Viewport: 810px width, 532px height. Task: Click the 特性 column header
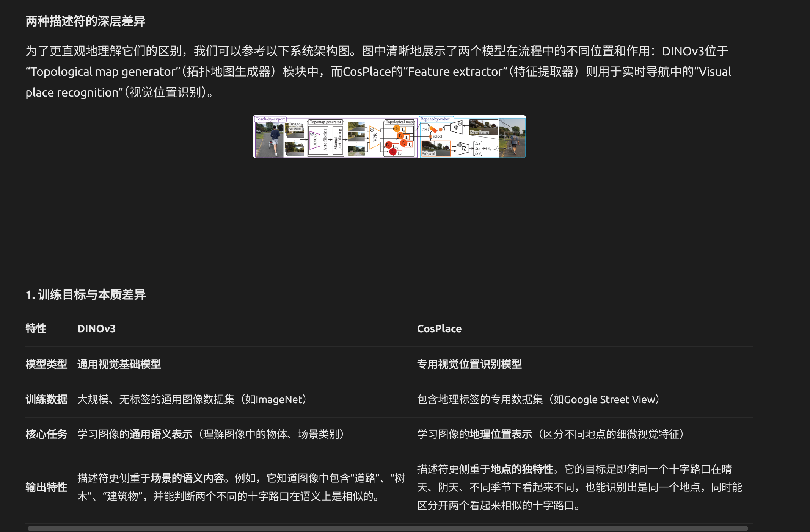pyautogui.click(x=36, y=329)
